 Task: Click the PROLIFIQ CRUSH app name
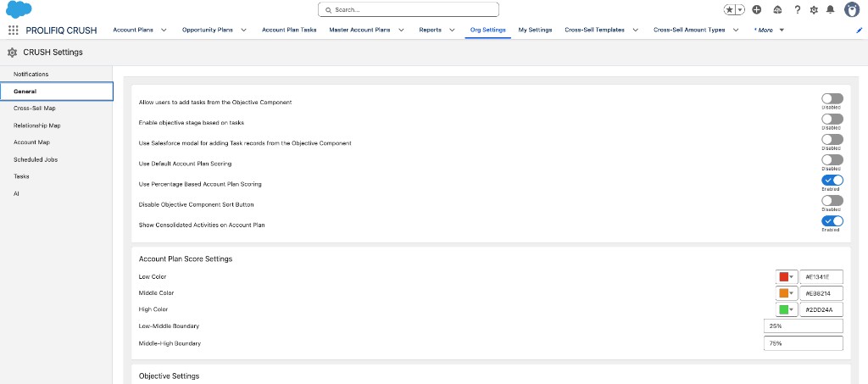pyautogui.click(x=61, y=31)
